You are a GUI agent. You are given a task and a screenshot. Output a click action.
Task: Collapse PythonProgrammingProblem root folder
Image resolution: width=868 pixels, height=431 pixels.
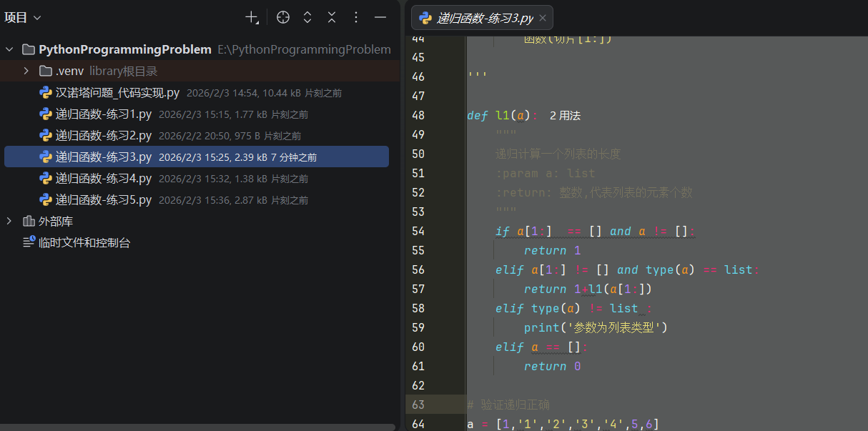tap(9, 49)
